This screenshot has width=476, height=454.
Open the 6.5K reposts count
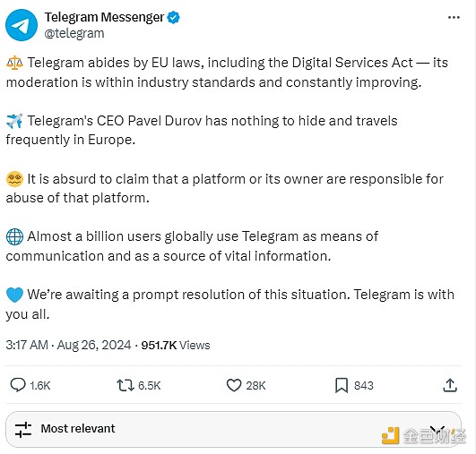[149, 385]
